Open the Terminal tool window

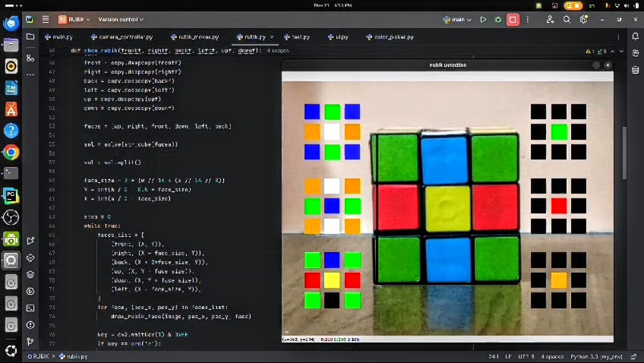30,308
